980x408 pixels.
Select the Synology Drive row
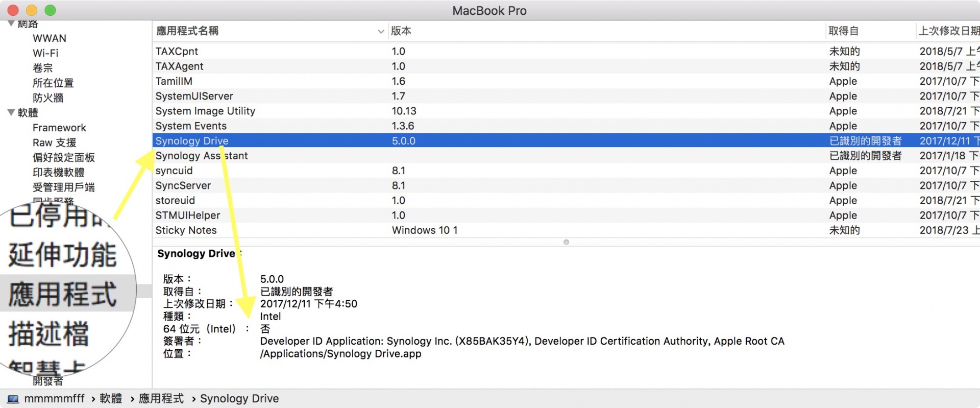[x=566, y=140]
